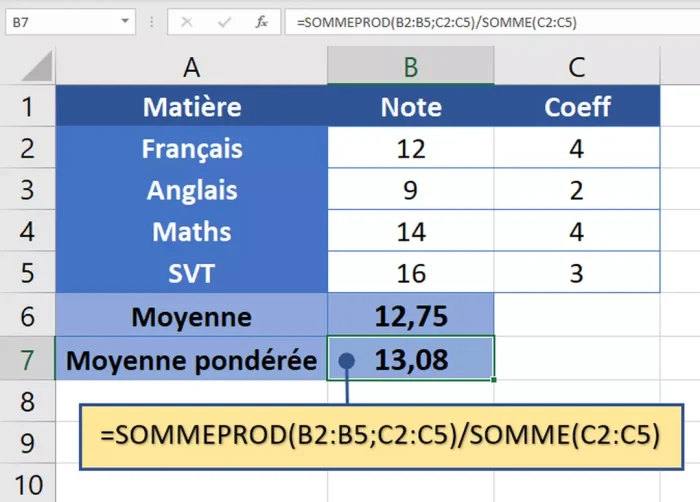
Task: Select row 1 header
Action: pos(27,107)
